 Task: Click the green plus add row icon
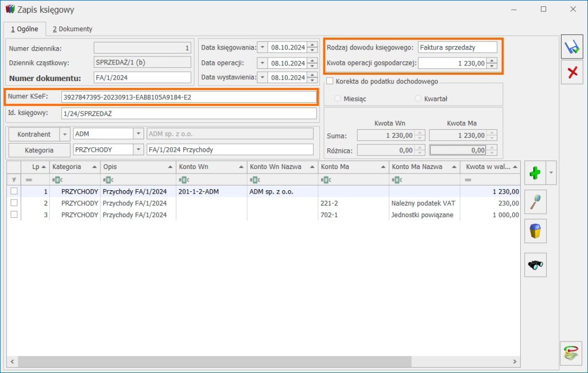pyautogui.click(x=535, y=172)
